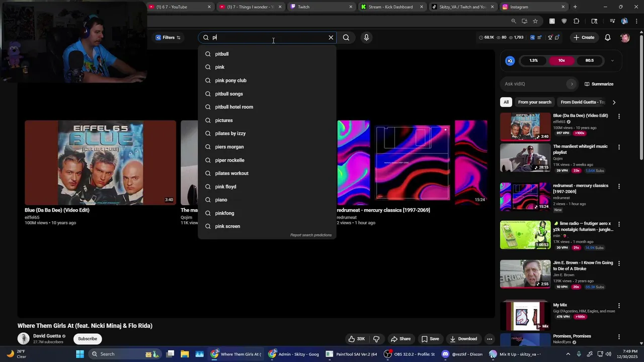Open the vidIQ chat bubble icon
The height and width of the screenshot is (362, 644).
coord(557,37)
